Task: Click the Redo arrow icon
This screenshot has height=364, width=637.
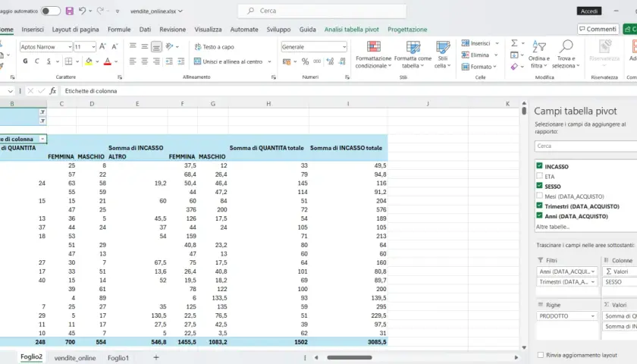Action: coord(100,11)
